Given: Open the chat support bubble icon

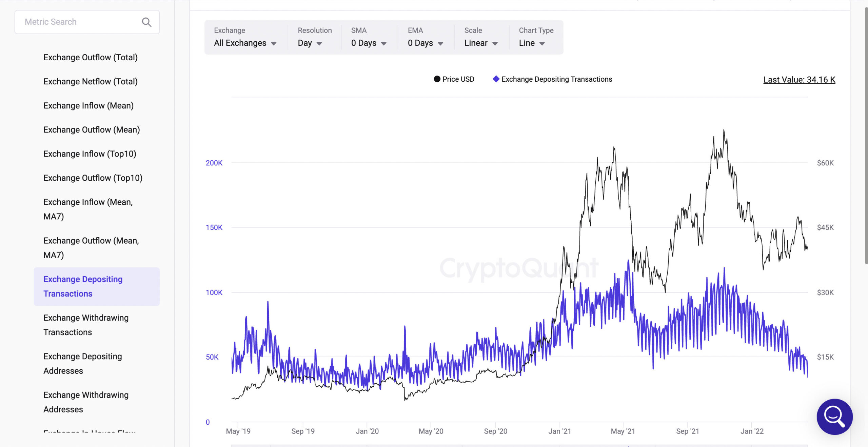Looking at the screenshot, I should (x=834, y=416).
